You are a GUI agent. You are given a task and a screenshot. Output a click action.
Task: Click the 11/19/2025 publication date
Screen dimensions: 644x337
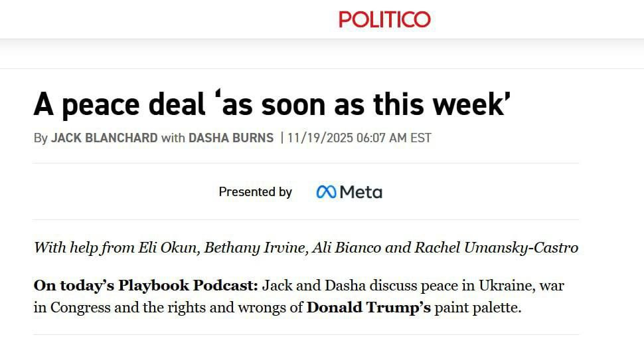320,138
